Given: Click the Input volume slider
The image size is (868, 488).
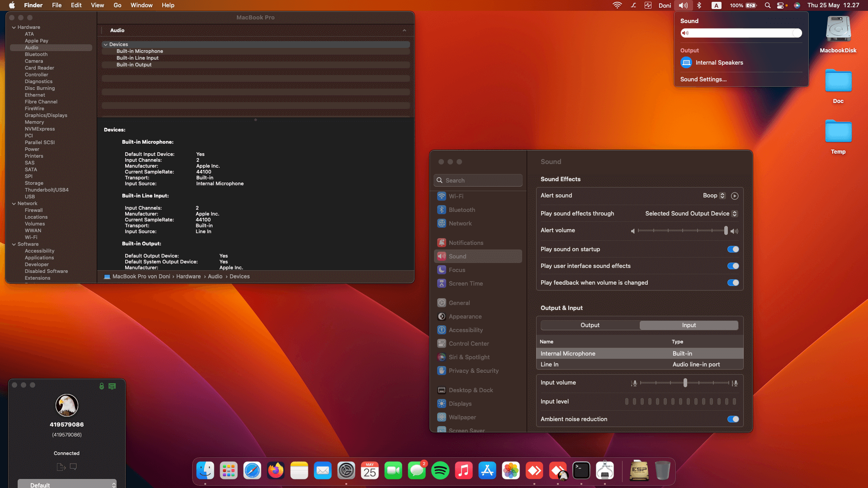Looking at the screenshot, I should click(685, 383).
